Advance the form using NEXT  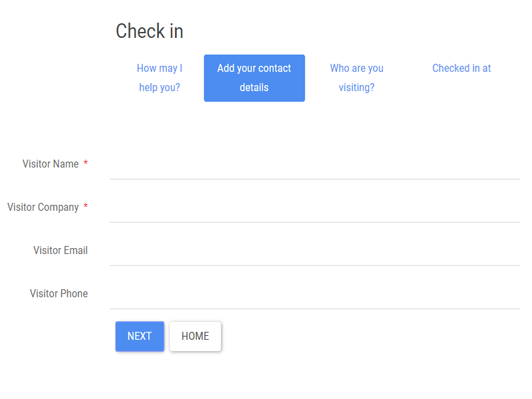[139, 336]
